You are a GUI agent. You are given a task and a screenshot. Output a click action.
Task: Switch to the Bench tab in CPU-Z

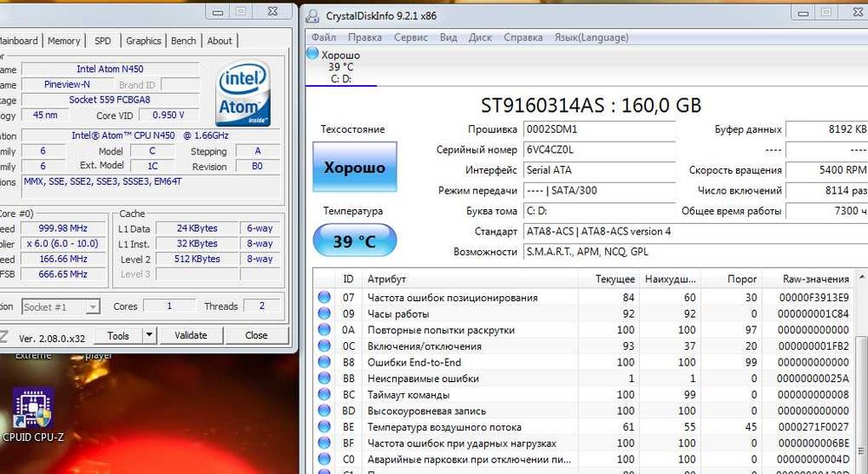[x=183, y=41]
